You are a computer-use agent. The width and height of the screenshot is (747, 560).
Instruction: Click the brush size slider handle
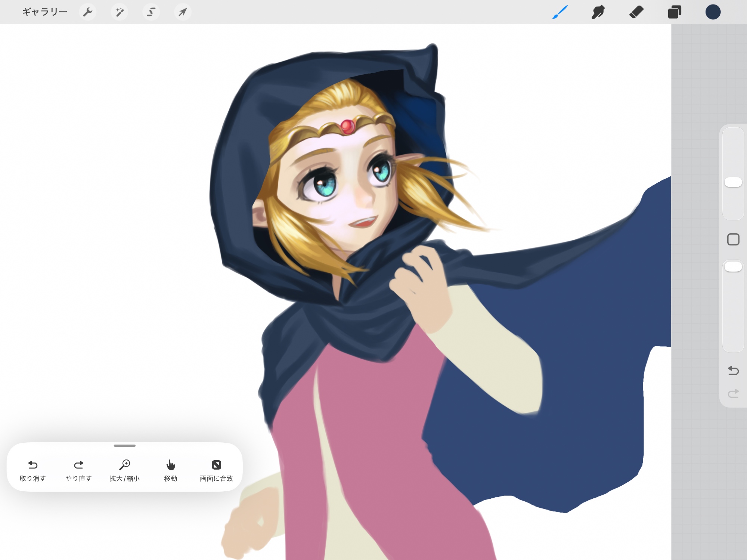(x=733, y=182)
